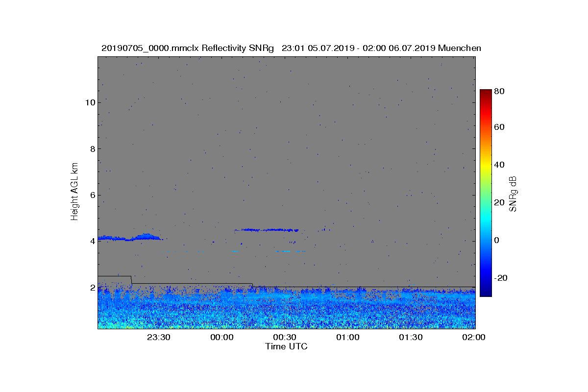Click the x-axis tick label 01:30
Image resolution: width=588 pixels, height=392 pixels.
pos(411,337)
